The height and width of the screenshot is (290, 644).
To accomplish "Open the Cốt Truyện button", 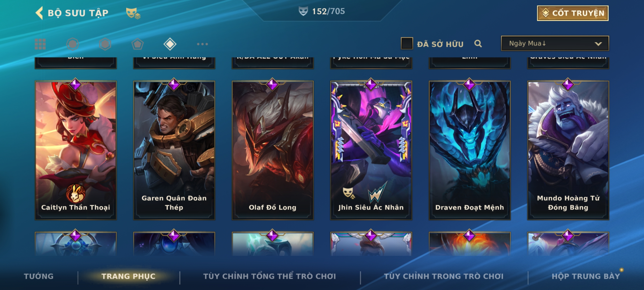I will coord(573,13).
